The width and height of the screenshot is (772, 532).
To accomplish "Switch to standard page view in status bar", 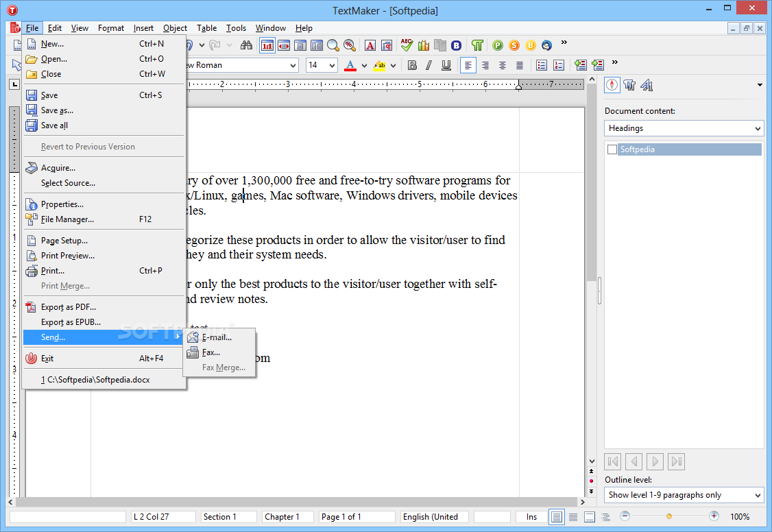I will [556, 517].
